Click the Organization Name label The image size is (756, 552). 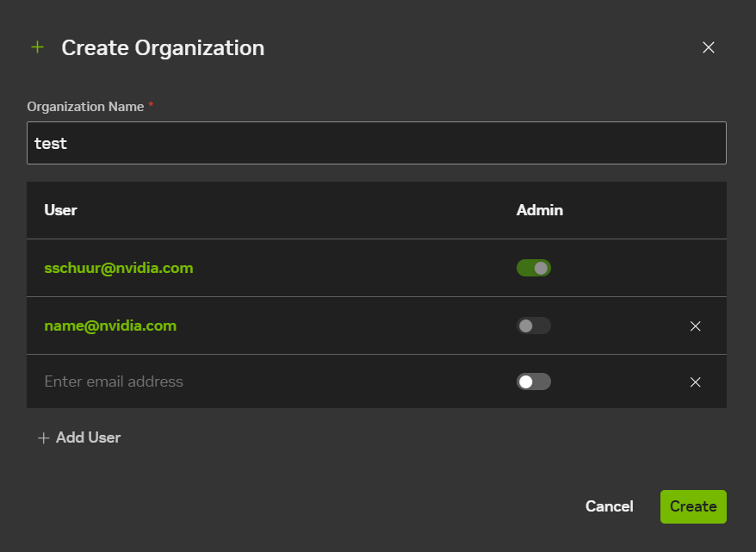[x=85, y=107]
